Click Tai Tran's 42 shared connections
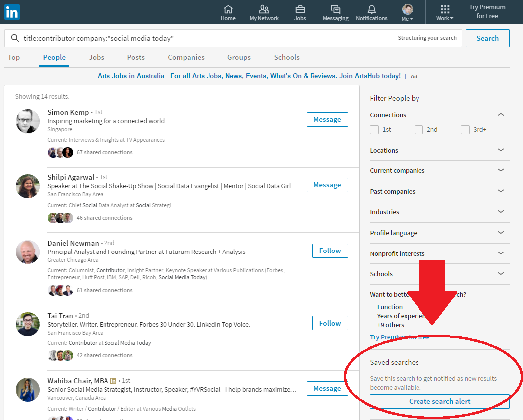Viewport: 523px width, 420px height. click(x=105, y=356)
